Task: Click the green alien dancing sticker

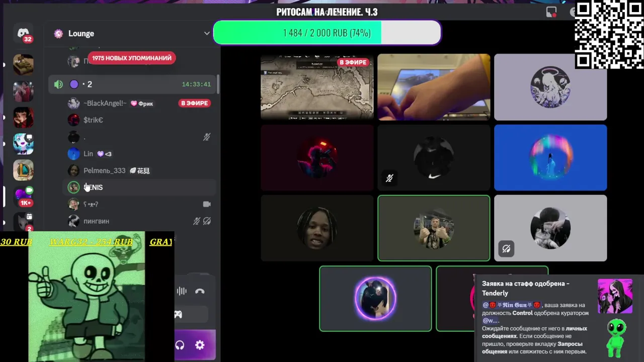Action: (x=616, y=337)
